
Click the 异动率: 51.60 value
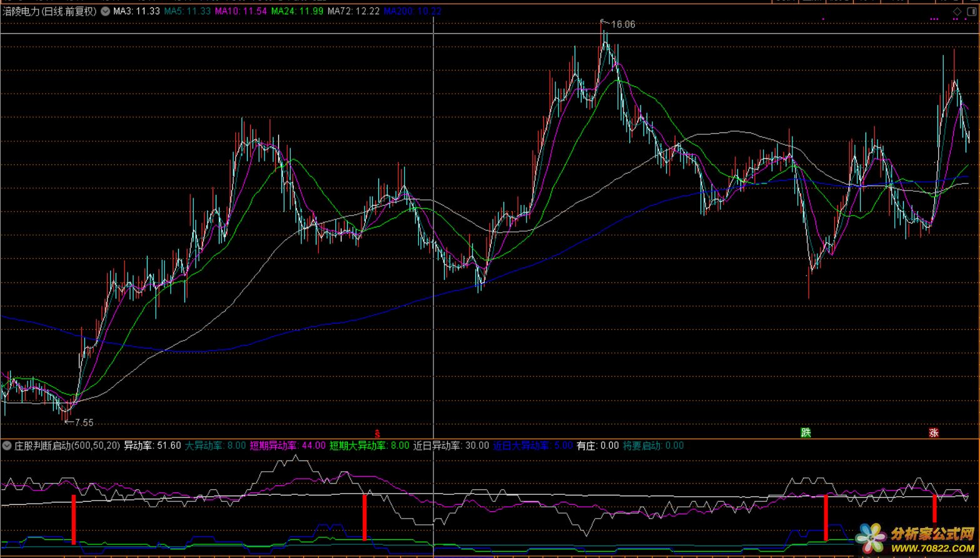click(x=153, y=446)
